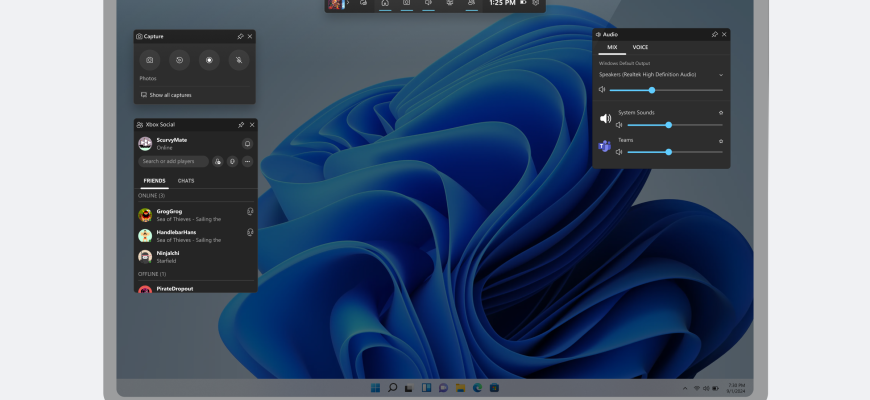Click the Teams app icon in Audio

pyautogui.click(x=604, y=146)
